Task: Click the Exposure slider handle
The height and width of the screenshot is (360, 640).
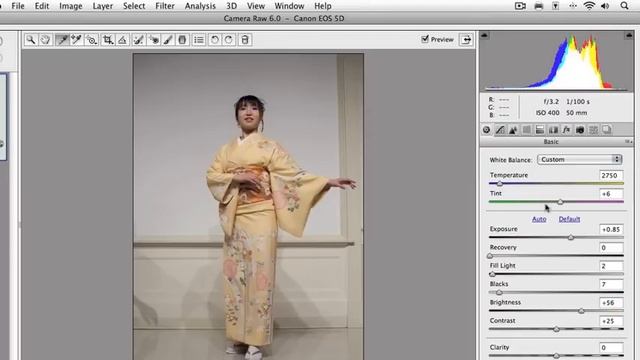Action: [571, 237]
